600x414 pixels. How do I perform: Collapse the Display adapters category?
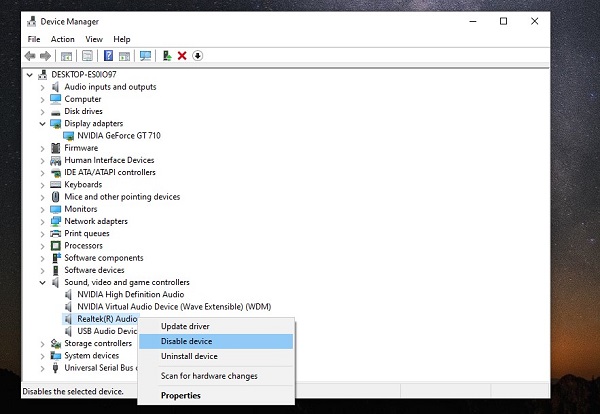click(42, 124)
